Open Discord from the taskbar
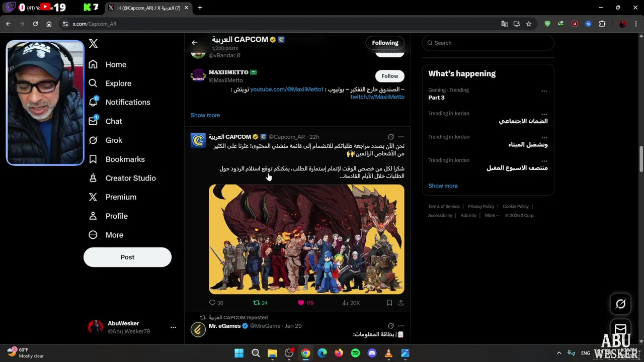Image resolution: width=644 pixels, height=362 pixels. [x=372, y=353]
